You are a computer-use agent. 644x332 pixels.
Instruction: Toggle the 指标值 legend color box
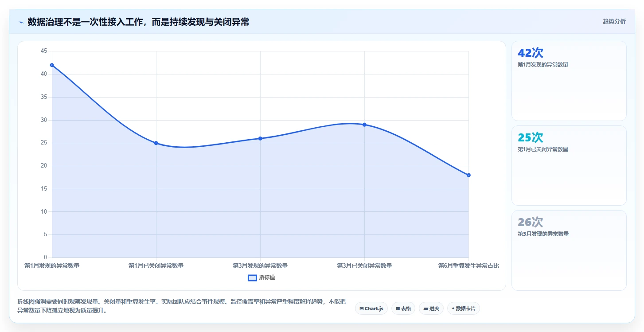click(252, 277)
